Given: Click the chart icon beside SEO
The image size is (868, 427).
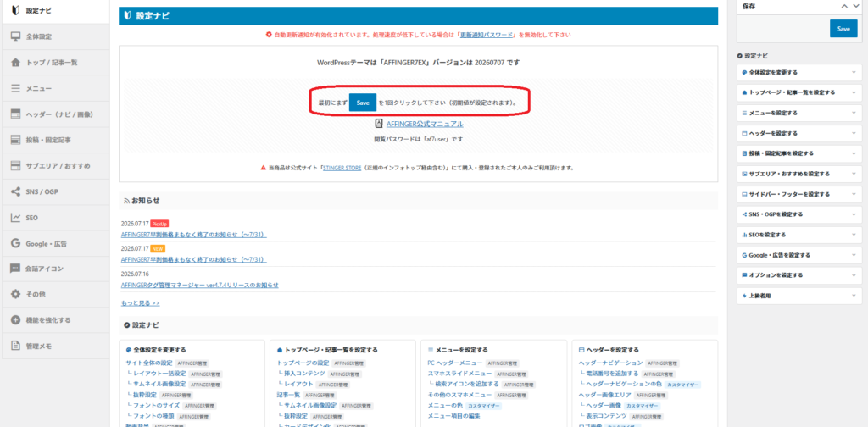Looking at the screenshot, I should pyautogui.click(x=15, y=218).
